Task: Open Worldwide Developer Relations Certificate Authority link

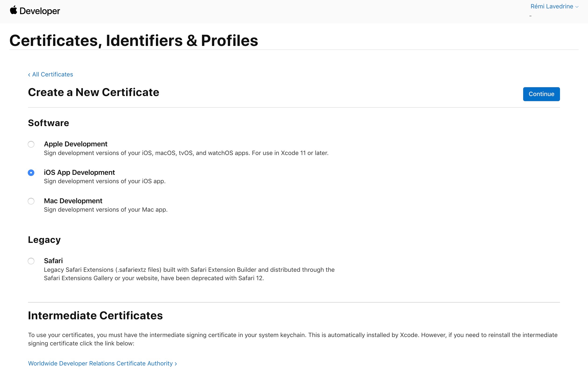Action: pos(100,363)
